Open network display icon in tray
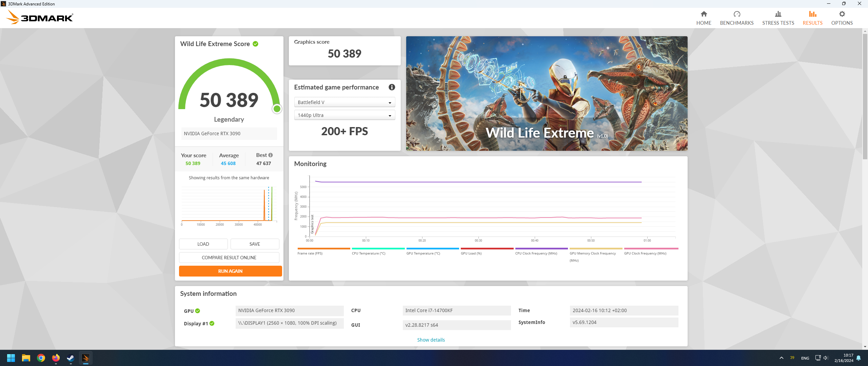 tap(818, 358)
